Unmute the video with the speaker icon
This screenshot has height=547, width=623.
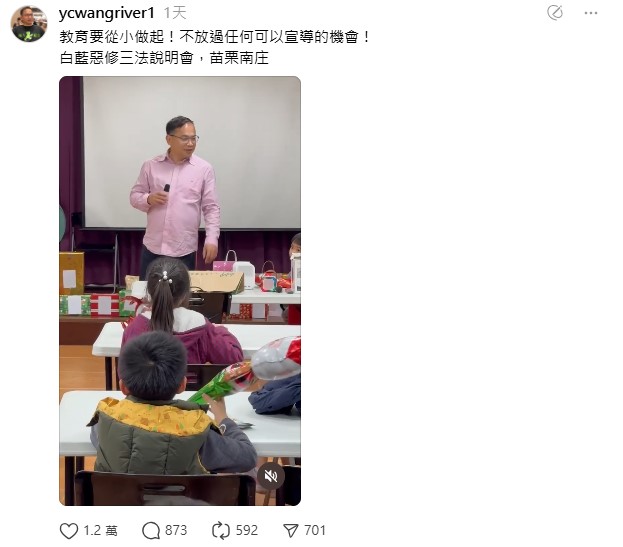coord(271,476)
